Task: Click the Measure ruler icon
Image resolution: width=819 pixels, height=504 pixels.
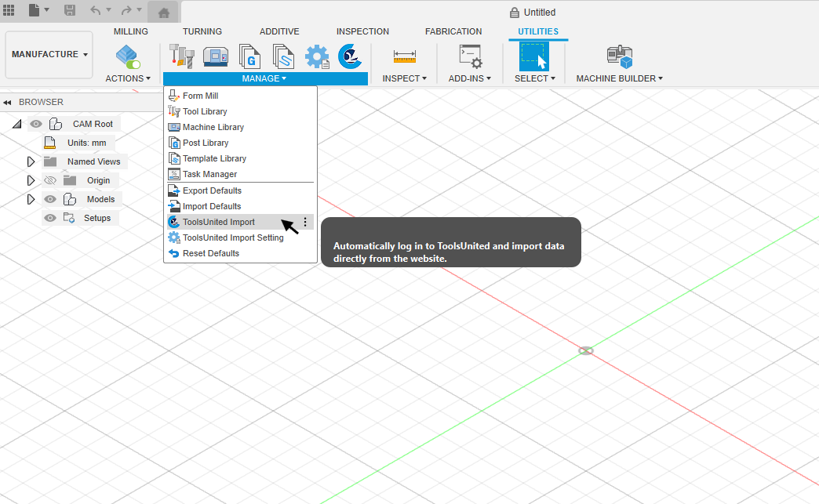Action: (x=405, y=56)
